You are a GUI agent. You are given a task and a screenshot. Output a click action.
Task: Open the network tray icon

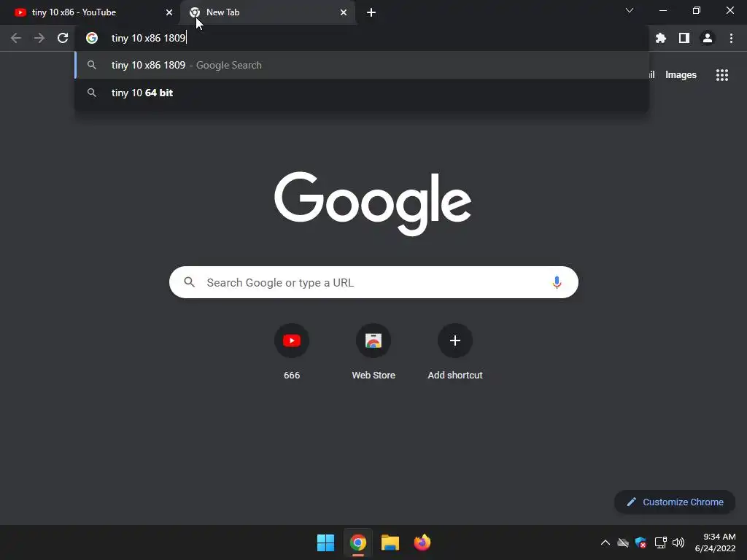pos(660,542)
